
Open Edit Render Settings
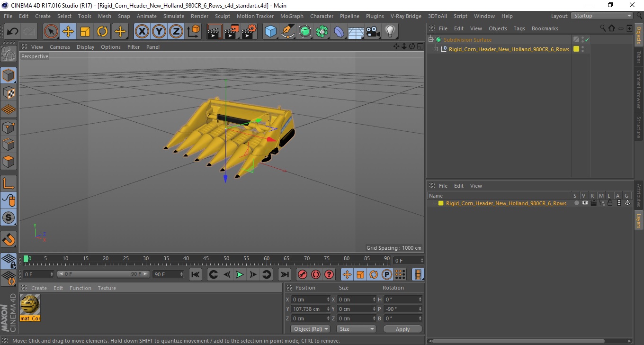pyautogui.click(x=249, y=32)
